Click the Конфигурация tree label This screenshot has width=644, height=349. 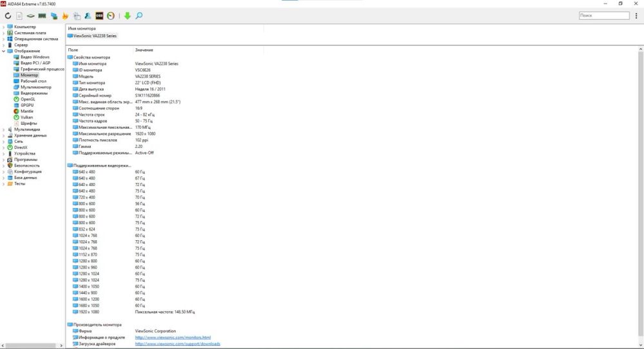click(x=28, y=172)
